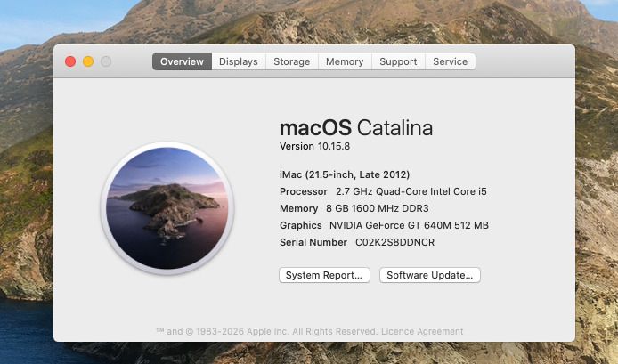618x364 pixels.
Task: Click the NVIDIA GeForce GT 640M 512 MB value
Action: (x=409, y=225)
